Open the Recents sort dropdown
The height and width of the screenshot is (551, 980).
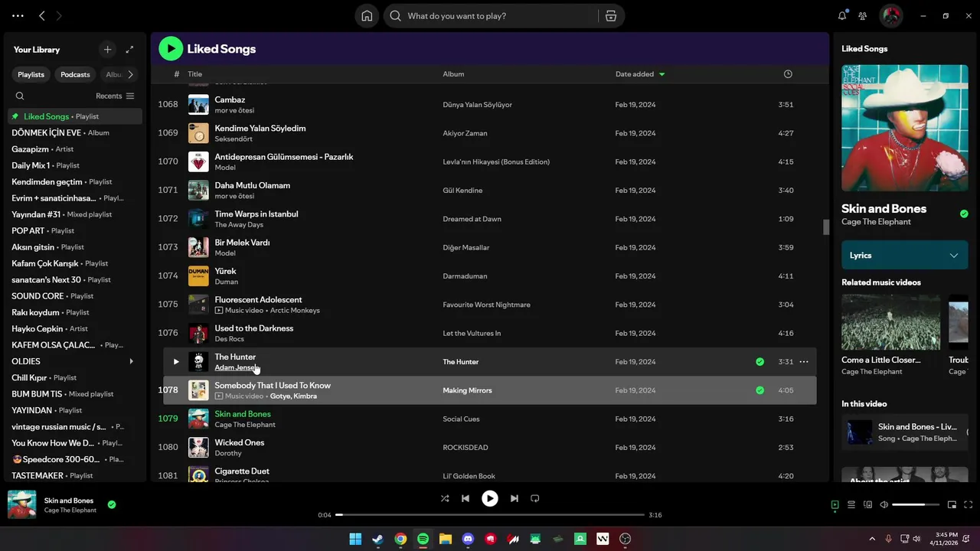(115, 96)
